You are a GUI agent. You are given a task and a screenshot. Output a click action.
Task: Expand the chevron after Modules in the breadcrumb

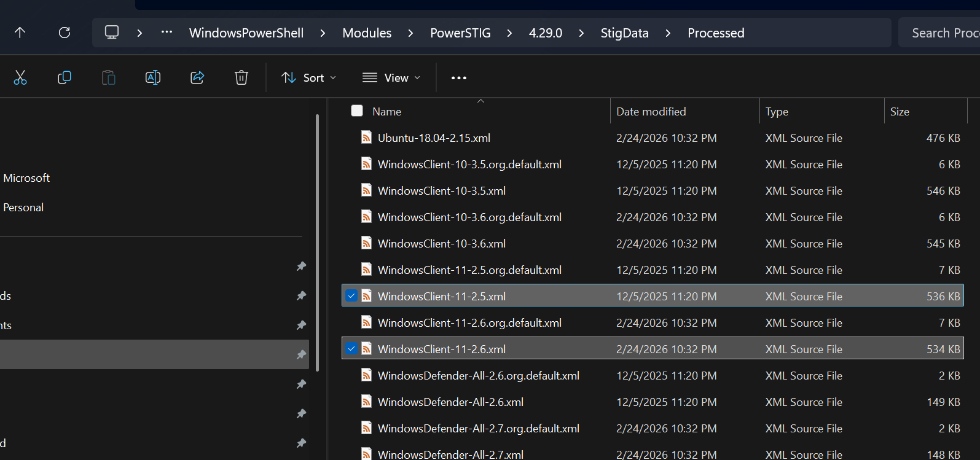410,33
